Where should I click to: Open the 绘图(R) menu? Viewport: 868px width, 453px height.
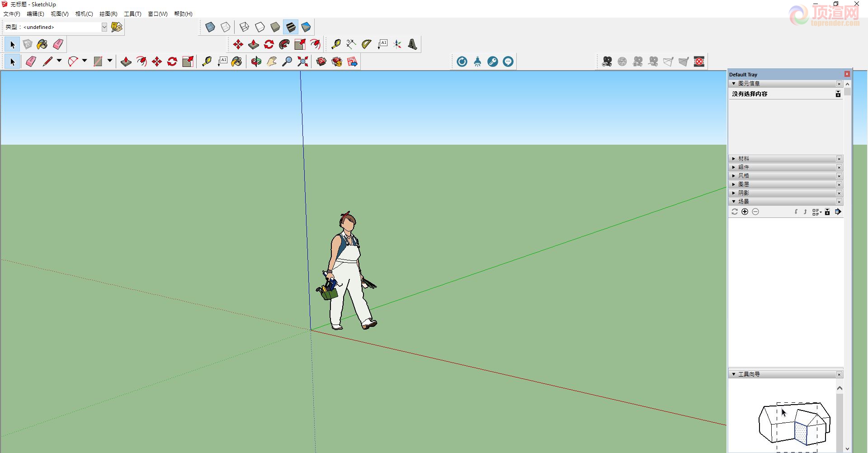pyautogui.click(x=108, y=14)
